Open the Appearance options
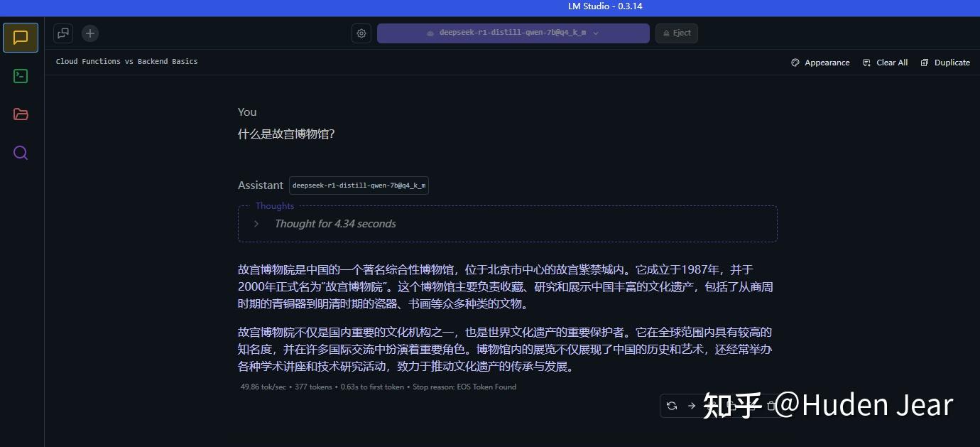This screenshot has height=447, width=980. [820, 63]
